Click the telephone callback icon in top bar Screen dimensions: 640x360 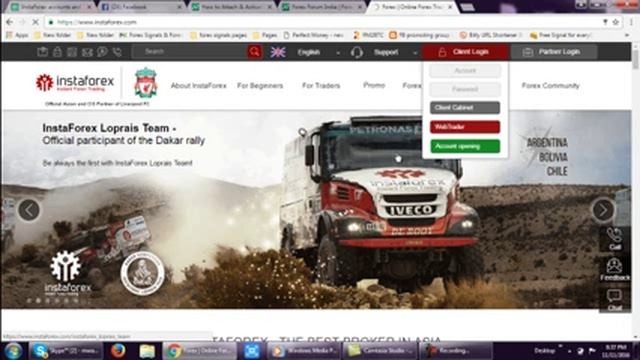pyautogui.click(x=118, y=52)
